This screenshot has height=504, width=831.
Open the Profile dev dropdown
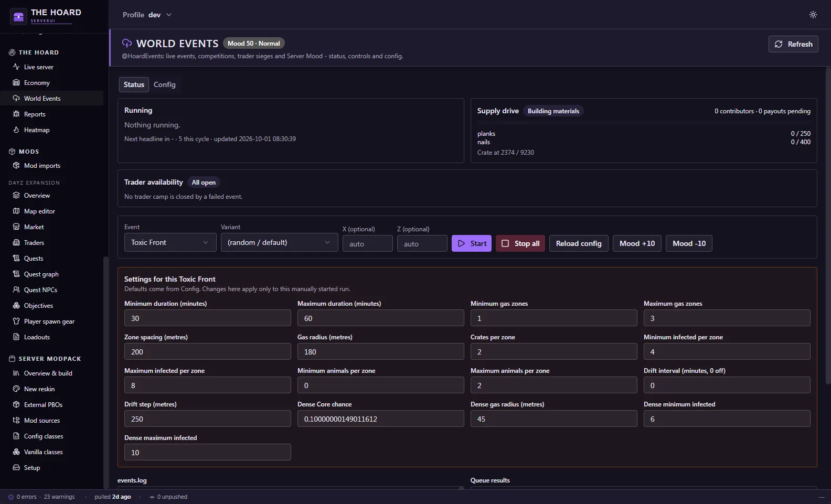coord(147,15)
